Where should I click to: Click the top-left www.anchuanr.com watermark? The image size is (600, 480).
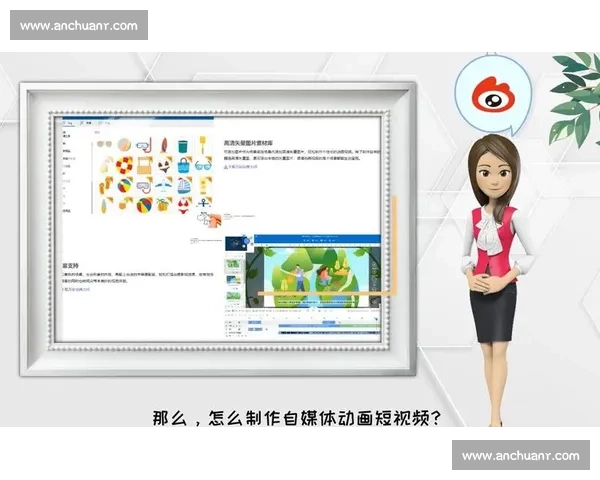click(x=79, y=25)
